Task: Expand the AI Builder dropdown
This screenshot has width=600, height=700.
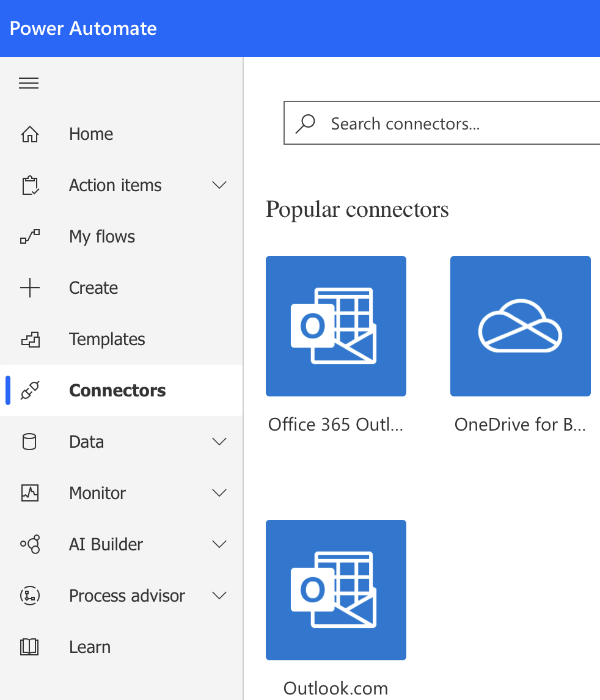Action: click(219, 544)
